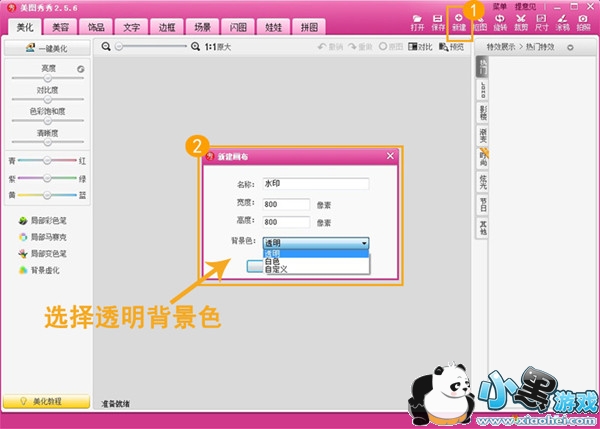Select the LOMO effects side tab

coord(483,90)
